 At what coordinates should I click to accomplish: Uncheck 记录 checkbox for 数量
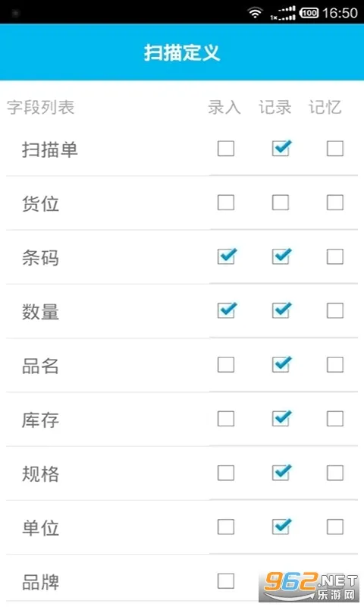point(281,310)
